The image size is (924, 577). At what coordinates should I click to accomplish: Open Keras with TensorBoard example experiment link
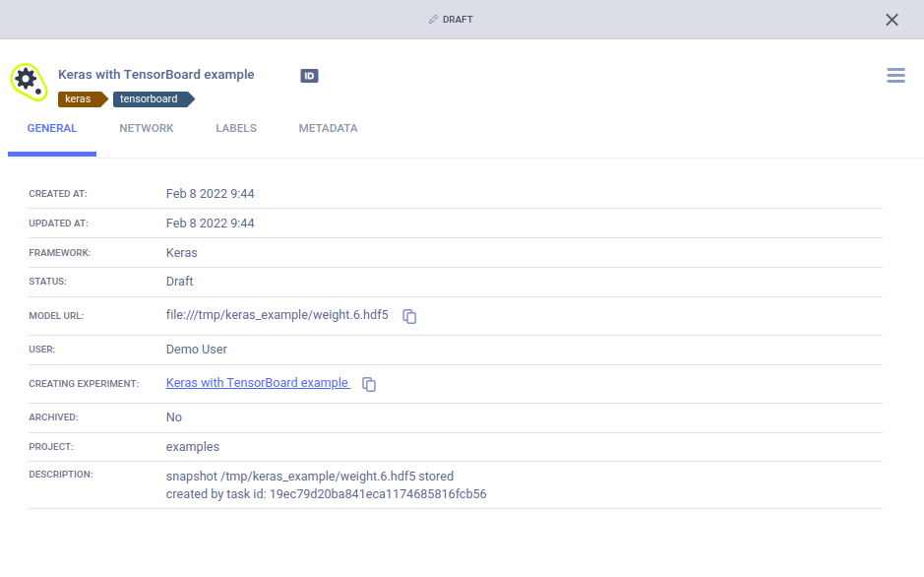(x=257, y=383)
